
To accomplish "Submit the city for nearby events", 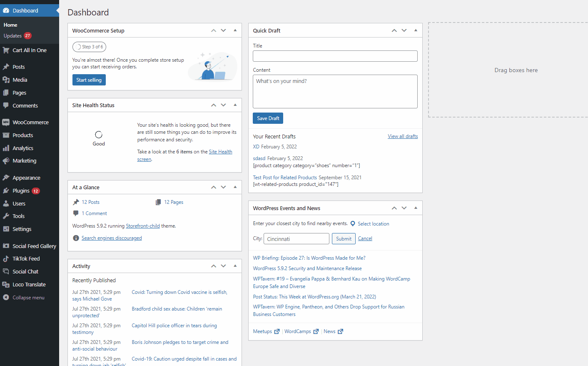I will pyautogui.click(x=344, y=239).
